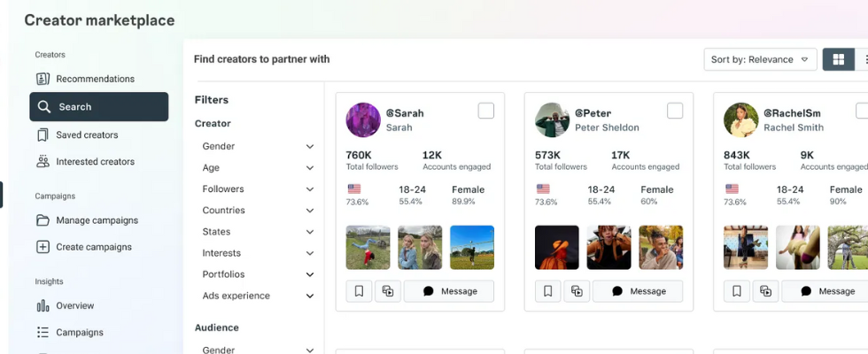Select the checkbox on Sarah's card
This screenshot has width=868, height=354.
pos(486,111)
